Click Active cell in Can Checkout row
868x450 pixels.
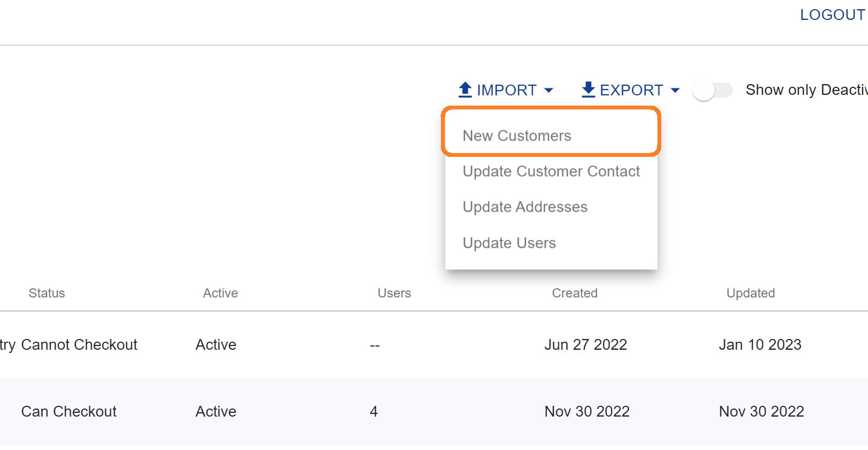point(216,412)
